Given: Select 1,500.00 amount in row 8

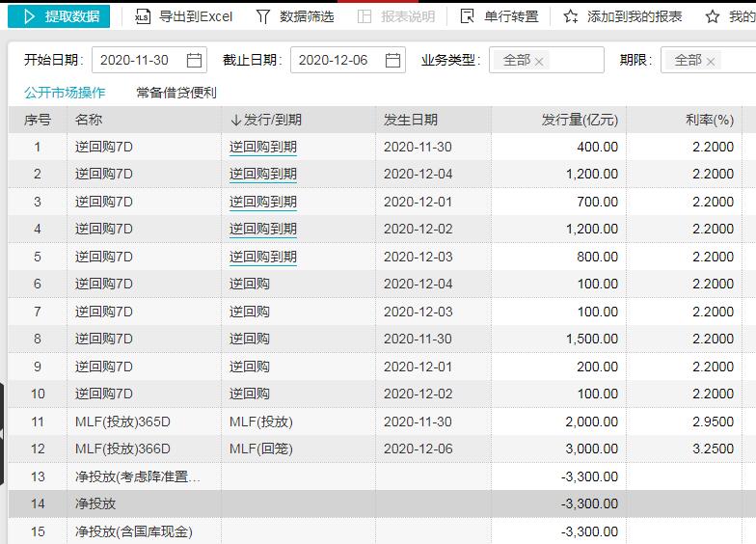Looking at the screenshot, I should point(592,340).
